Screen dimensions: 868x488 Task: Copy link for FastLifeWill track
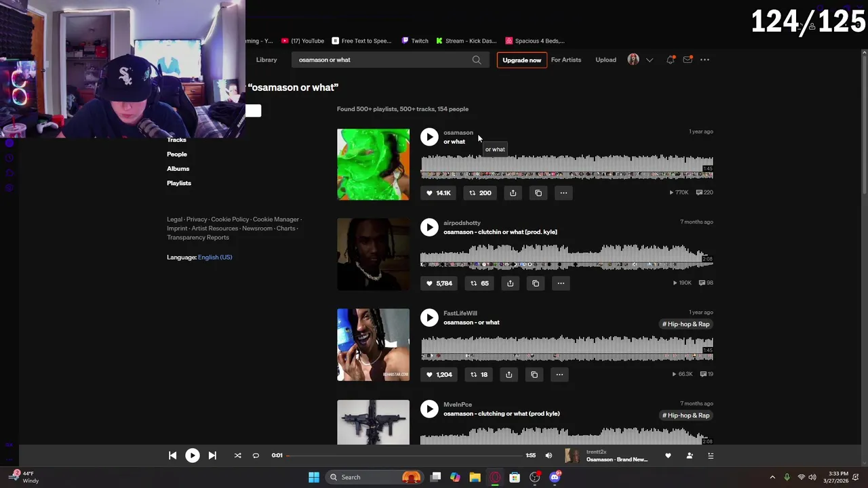click(534, 374)
